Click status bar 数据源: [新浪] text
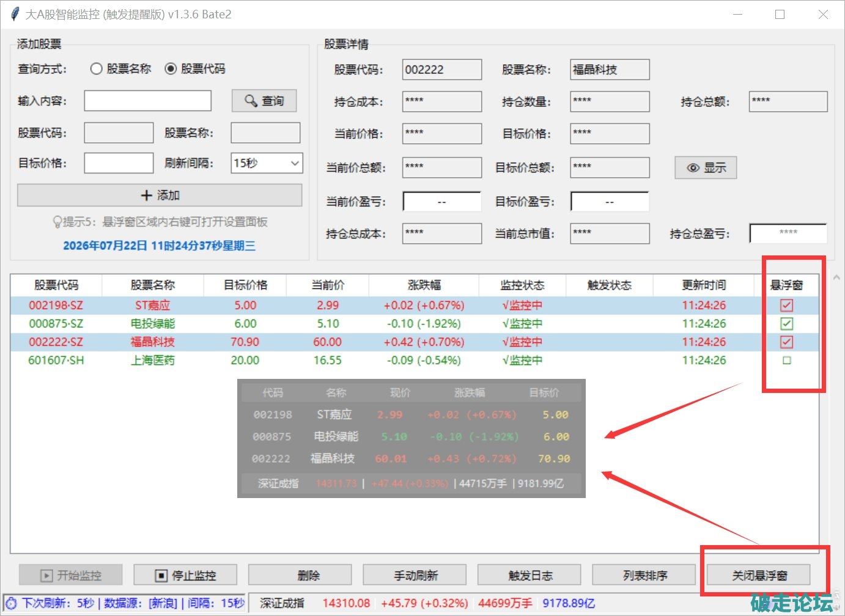Screen dimensions: 845x616 click(x=140, y=603)
